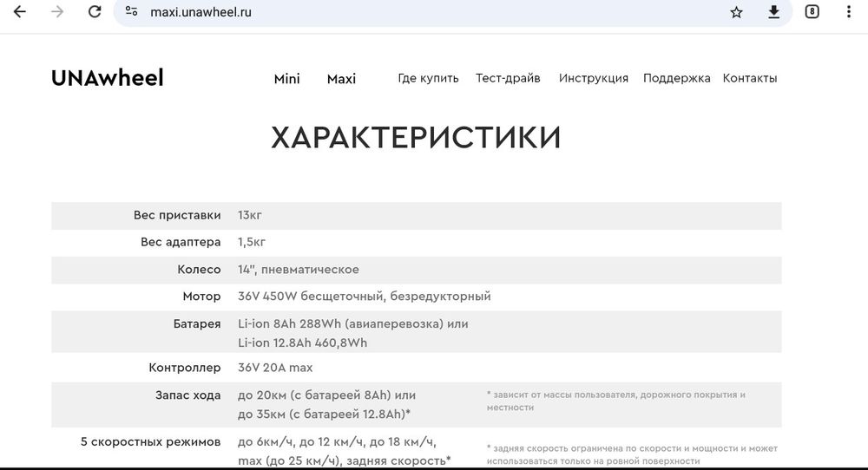The height and width of the screenshot is (470, 868).
Task: Click the Запас хода label
Action: coord(187,395)
